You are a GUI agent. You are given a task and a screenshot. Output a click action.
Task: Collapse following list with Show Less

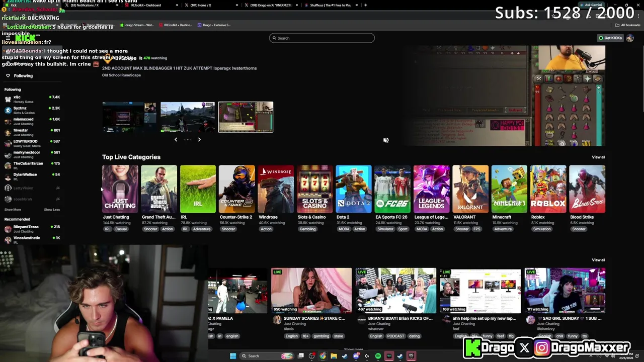[52, 210]
